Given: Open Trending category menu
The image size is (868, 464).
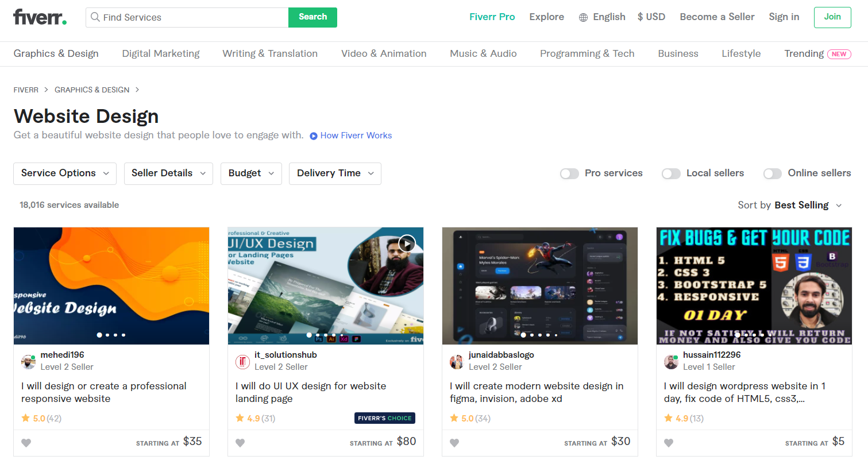Looking at the screenshot, I should tap(804, 53).
